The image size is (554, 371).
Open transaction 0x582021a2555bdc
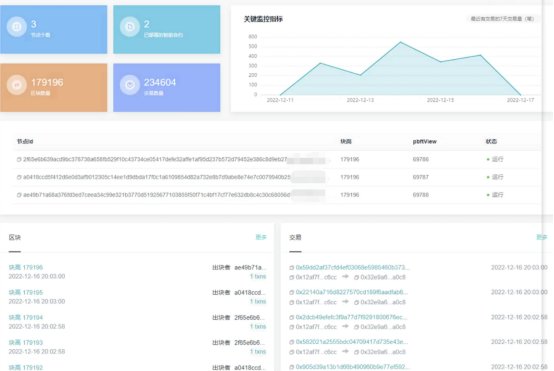click(352, 342)
